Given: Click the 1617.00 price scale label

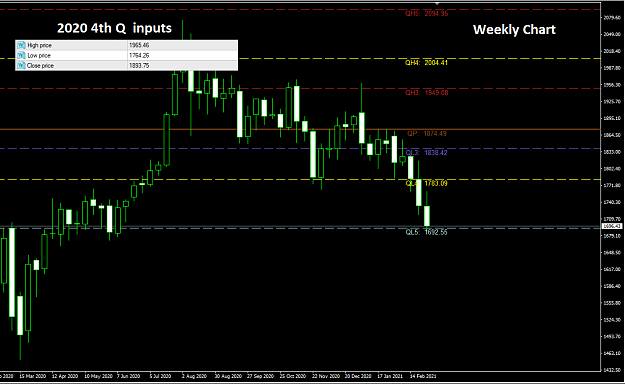Looking at the screenshot, I should tap(612, 269).
